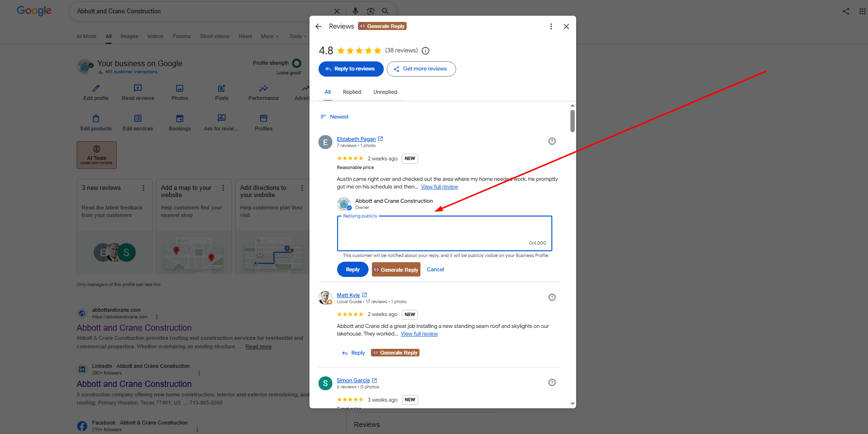Image resolution: width=868 pixels, height=434 pixels.
Task: Open options for Add directions card
Action: pyautogui.click(x=302, y=188)
